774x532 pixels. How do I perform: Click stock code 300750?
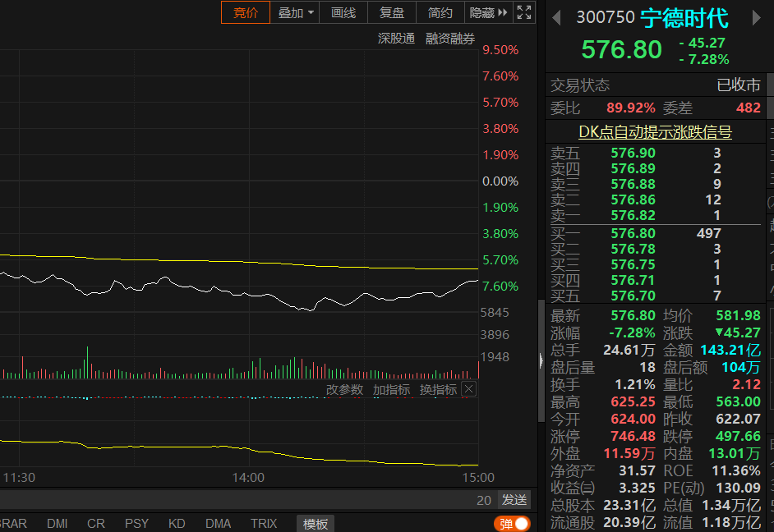(x=606, y=17)
